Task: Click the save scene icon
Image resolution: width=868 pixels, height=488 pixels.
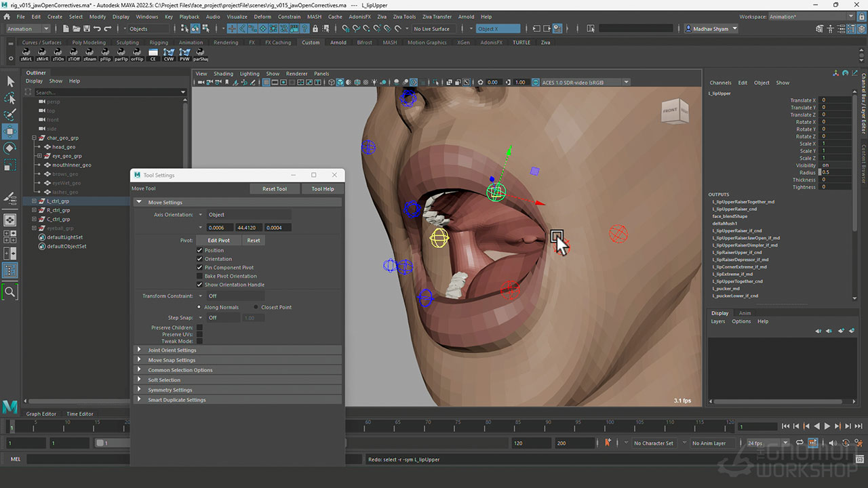Action: (85, 28)
